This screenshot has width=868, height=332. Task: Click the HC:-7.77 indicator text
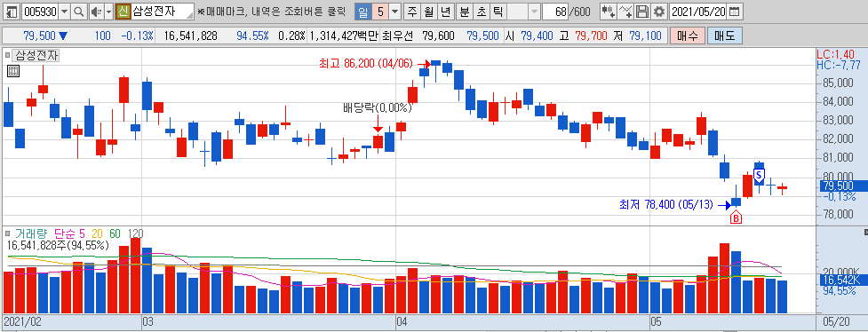[838, 65]
